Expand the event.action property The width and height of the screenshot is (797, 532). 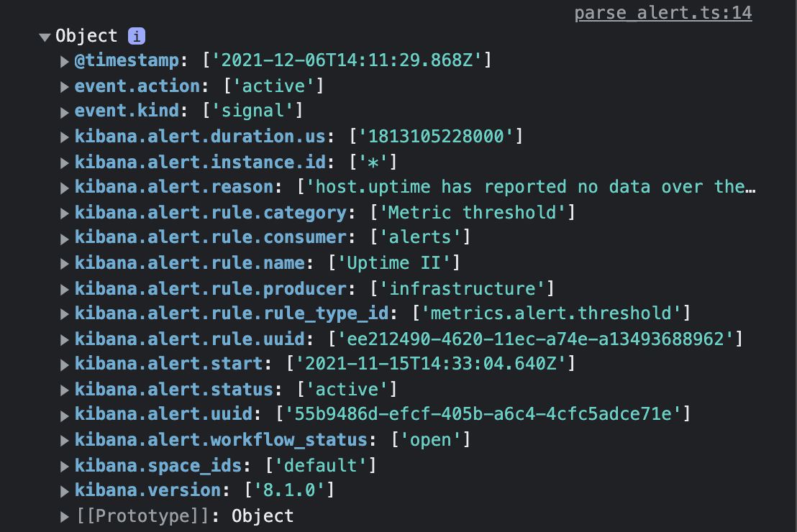pos(65,86)
